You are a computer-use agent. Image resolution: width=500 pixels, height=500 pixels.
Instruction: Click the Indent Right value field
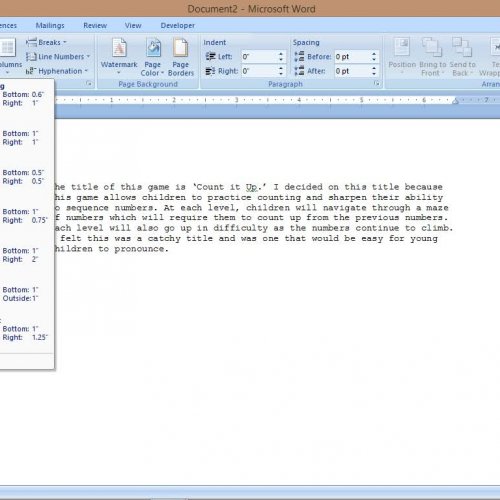click(259, 71)
